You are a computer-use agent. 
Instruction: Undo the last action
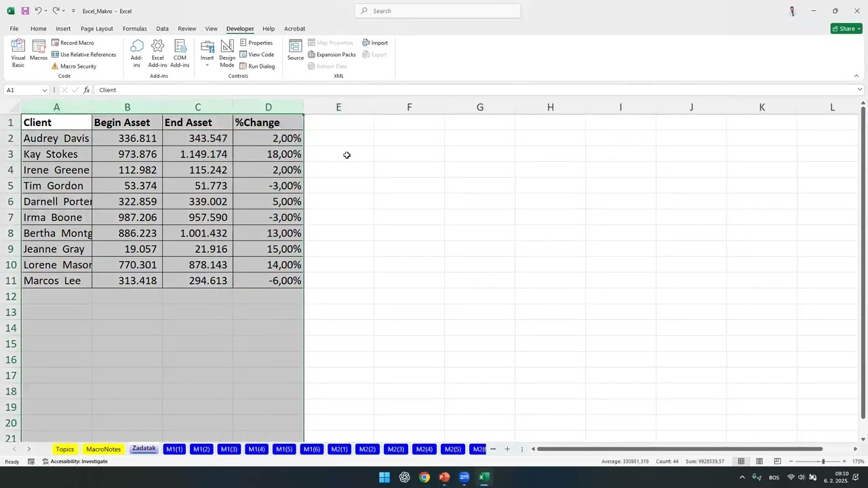39,11
